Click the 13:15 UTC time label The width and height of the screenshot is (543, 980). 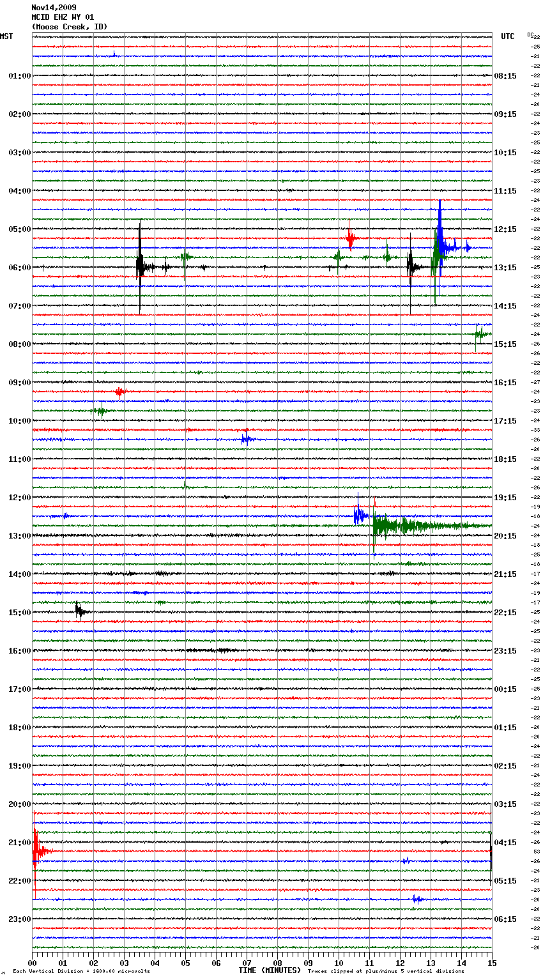click(505, 268)
